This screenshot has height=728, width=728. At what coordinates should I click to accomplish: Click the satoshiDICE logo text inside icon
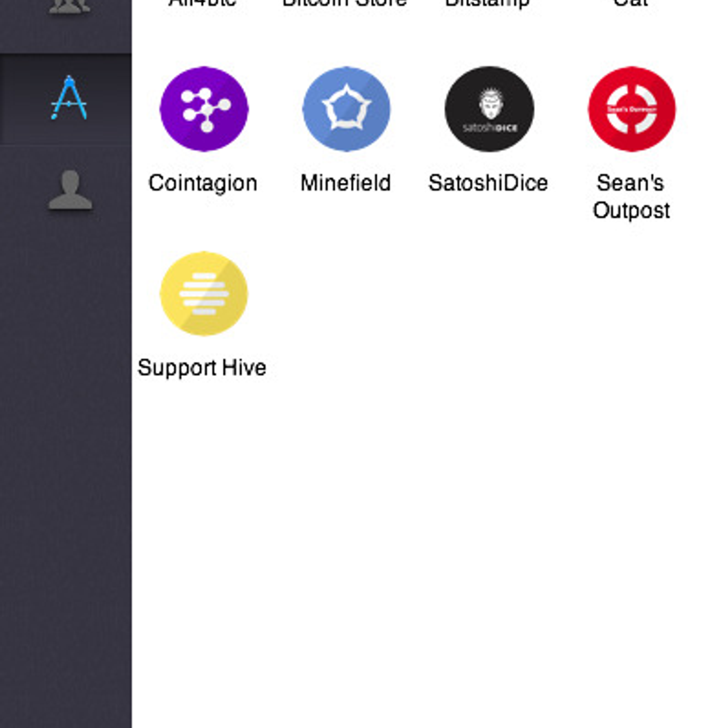pyautogui.click(x=490, y=128)
